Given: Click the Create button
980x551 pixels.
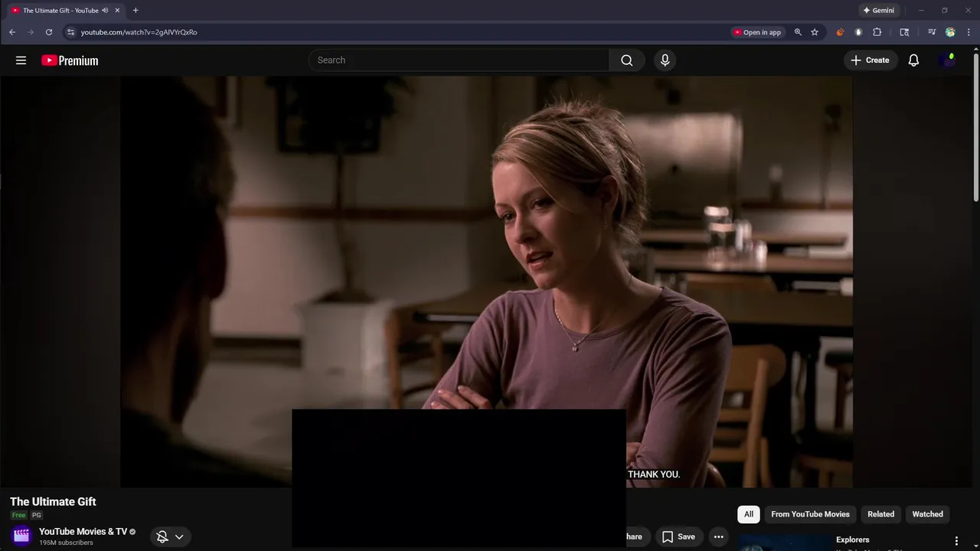Looking at the screenshot, I should click(870, 60).
